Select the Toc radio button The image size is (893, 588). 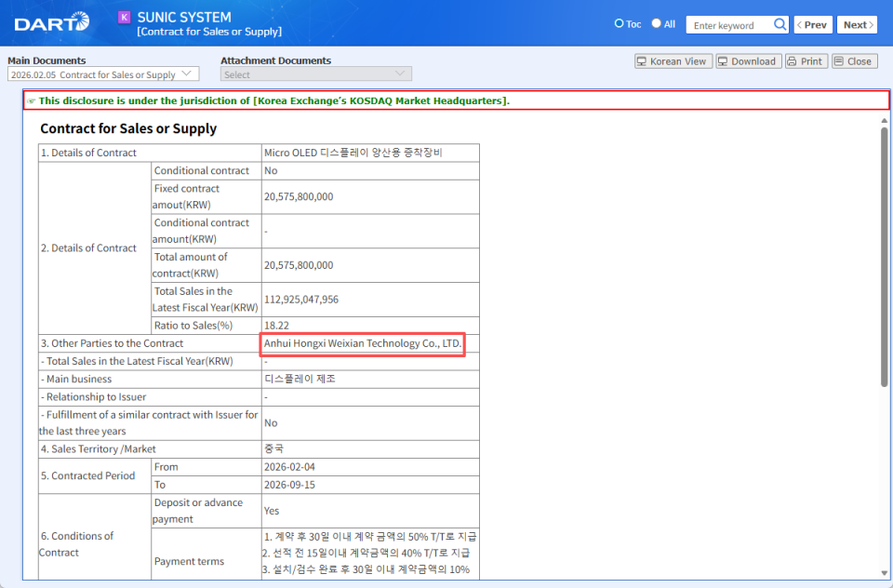620,24
